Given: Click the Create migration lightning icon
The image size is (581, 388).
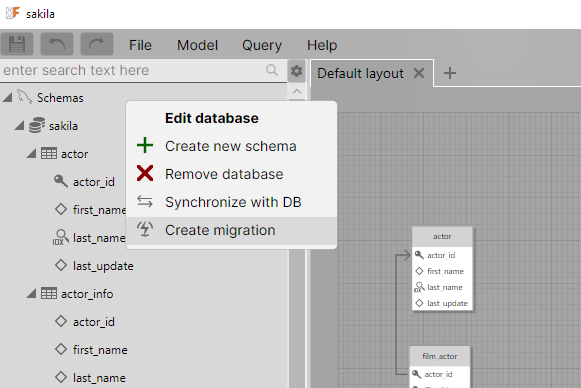Looking at the screenshot, I should [x=145, y=229].
